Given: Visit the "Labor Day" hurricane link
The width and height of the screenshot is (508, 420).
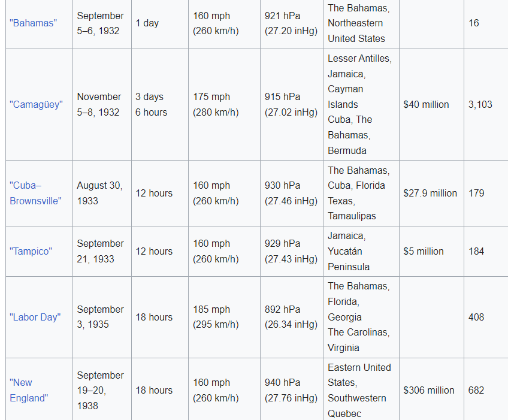Looking at the screenshot, I should pos(35,317).
